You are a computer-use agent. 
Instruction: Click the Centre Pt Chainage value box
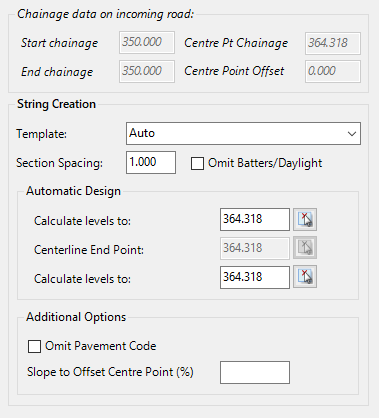pos(333,43)
